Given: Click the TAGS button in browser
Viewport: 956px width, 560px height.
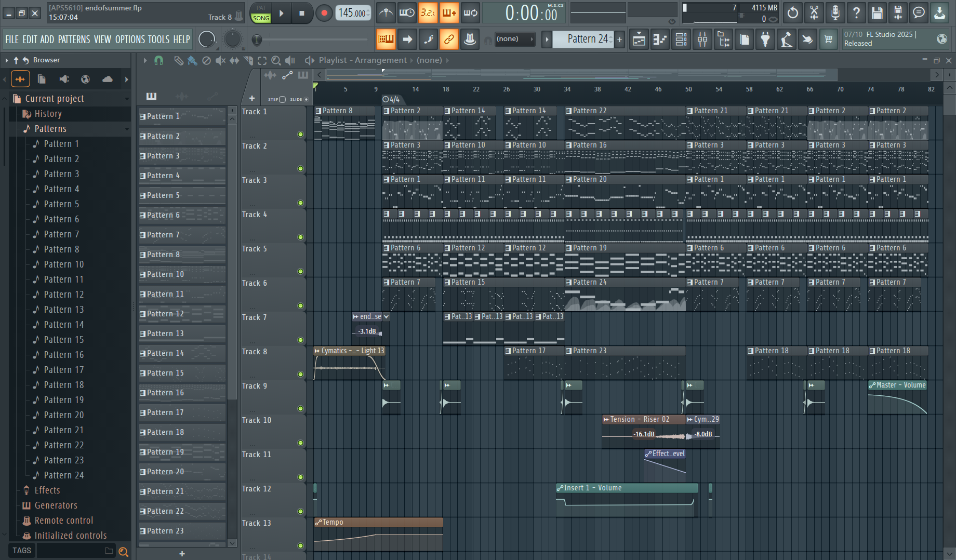Looking at the screenshot, I should [22, 551].
